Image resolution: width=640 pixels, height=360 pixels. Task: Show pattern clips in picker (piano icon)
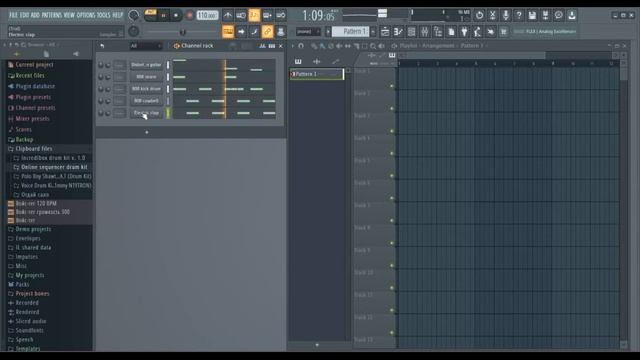pyautogui.click(x=298, y=62)
